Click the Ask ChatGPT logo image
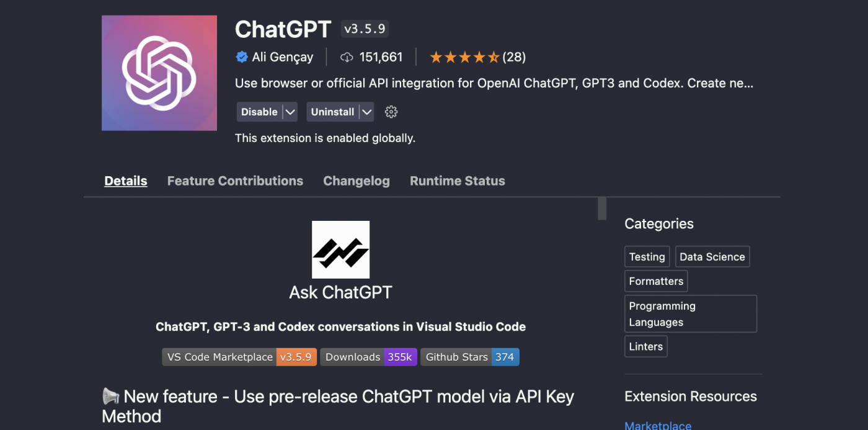Viewport: 868px width, 430px height. pyautogui.click(x=340, y=249)
